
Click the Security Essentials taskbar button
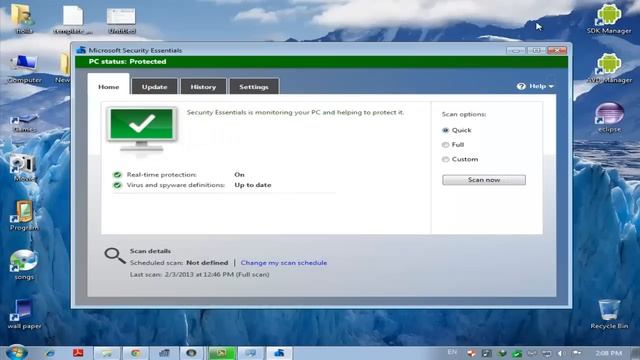click(x=279, y=353)
